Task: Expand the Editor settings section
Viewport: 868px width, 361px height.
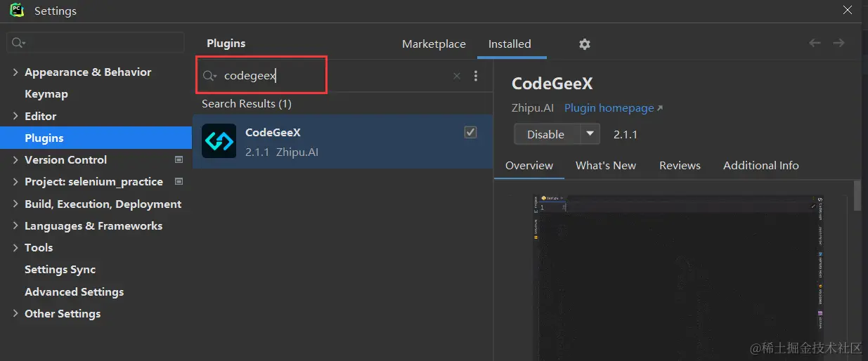Action: (x=15, y=116)
